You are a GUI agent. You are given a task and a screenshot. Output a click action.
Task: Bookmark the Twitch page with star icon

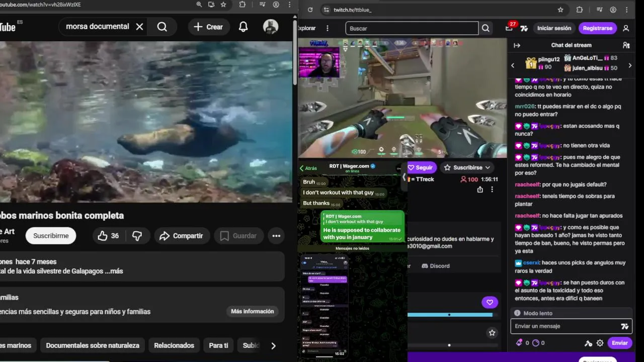(560, 10)
